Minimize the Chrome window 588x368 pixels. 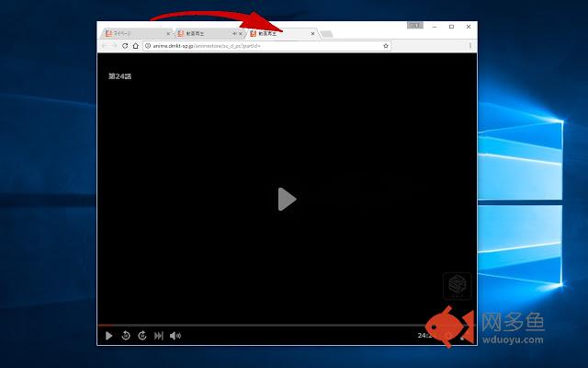[x=435, y=27]
